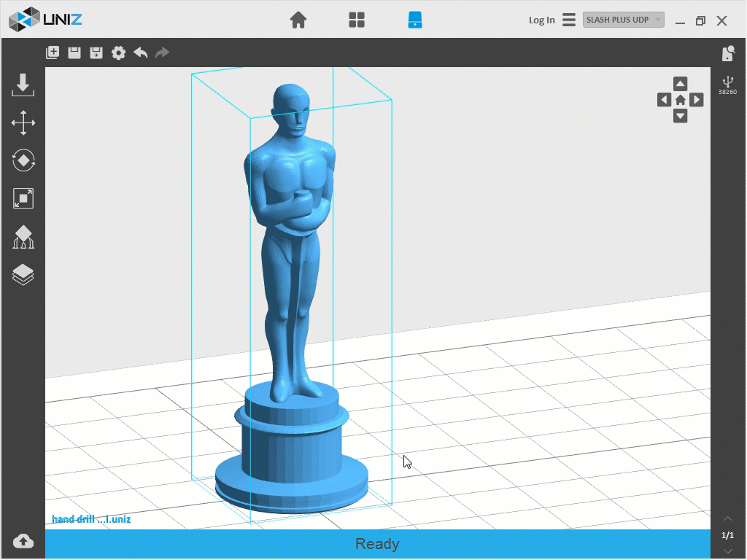Click the file name hand drill ...l.uniz

(x=91, y=519)
